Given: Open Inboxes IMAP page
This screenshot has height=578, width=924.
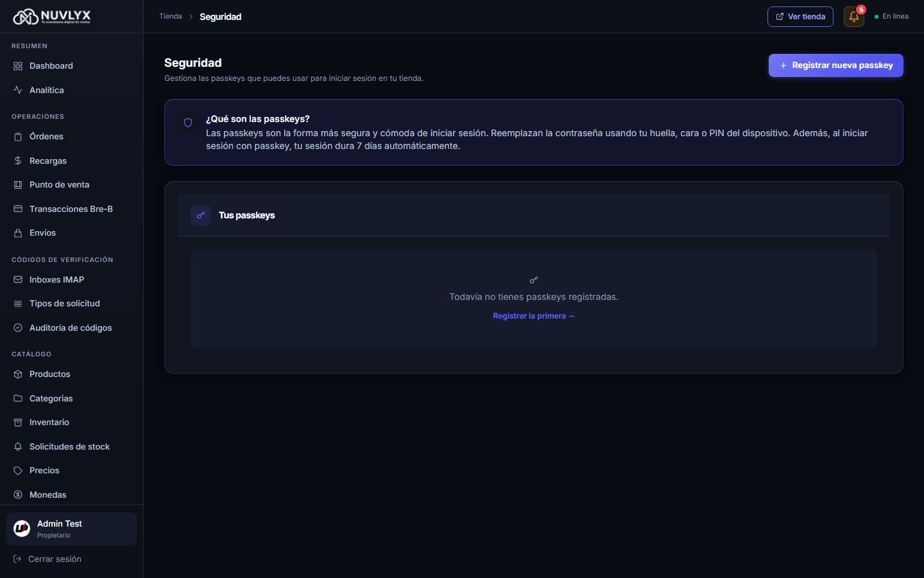Looking at the screenshot, I should 71,279.
